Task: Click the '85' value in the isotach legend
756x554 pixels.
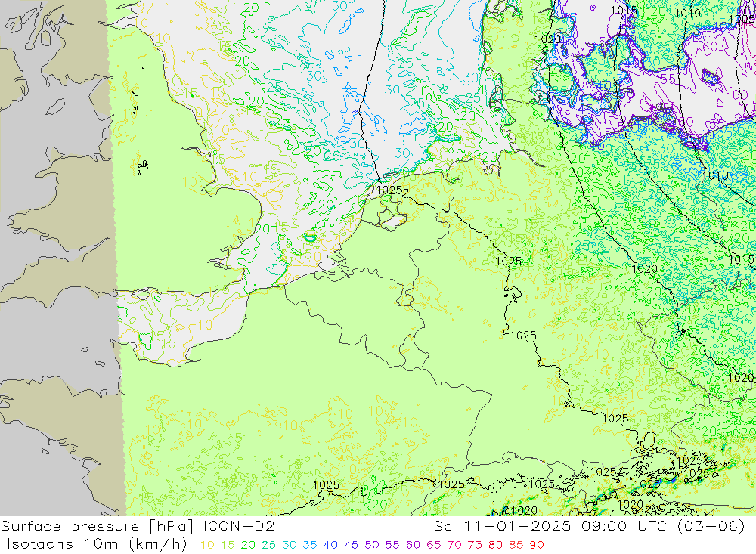Action: click(516, 545)
